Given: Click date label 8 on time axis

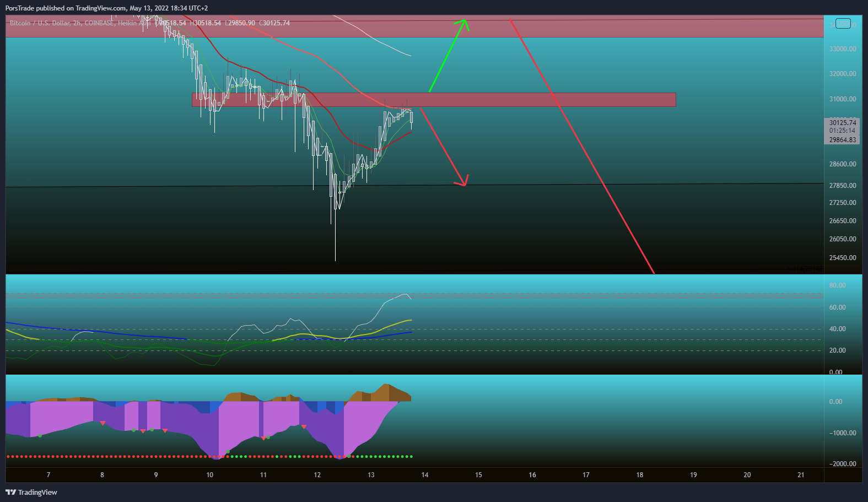Looking at the screenshot, I should pyautogui.click(x=102, y=475).
